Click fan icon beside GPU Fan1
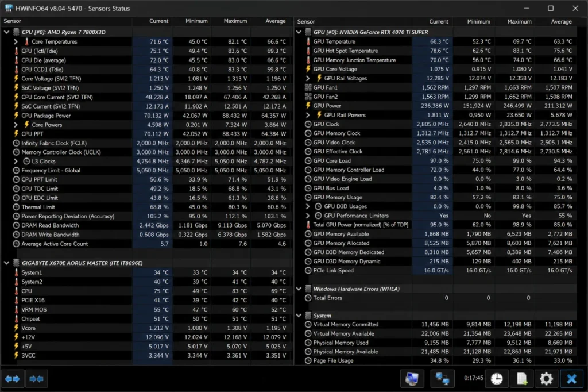This screenshot has height=392, width=588. tap(308, 87)
